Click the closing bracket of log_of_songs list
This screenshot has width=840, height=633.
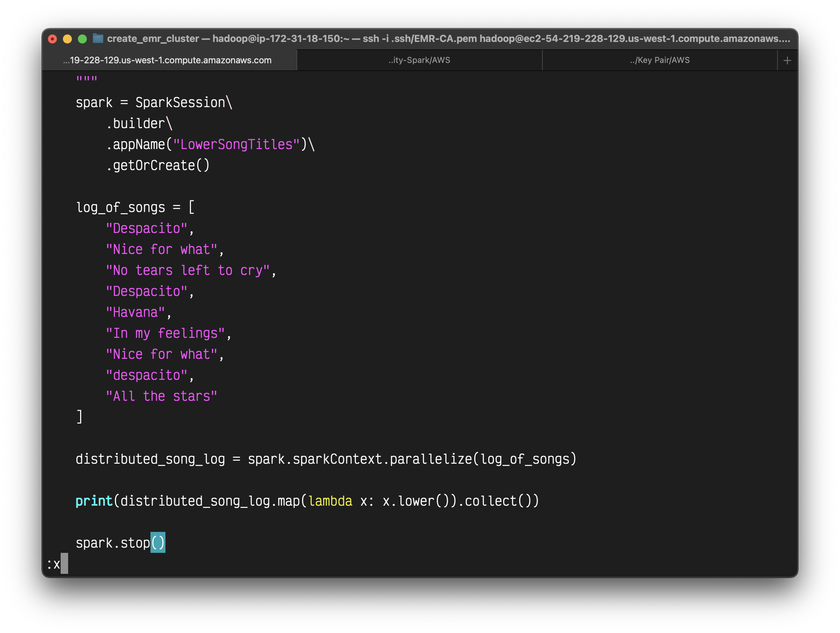coord(79,417)
